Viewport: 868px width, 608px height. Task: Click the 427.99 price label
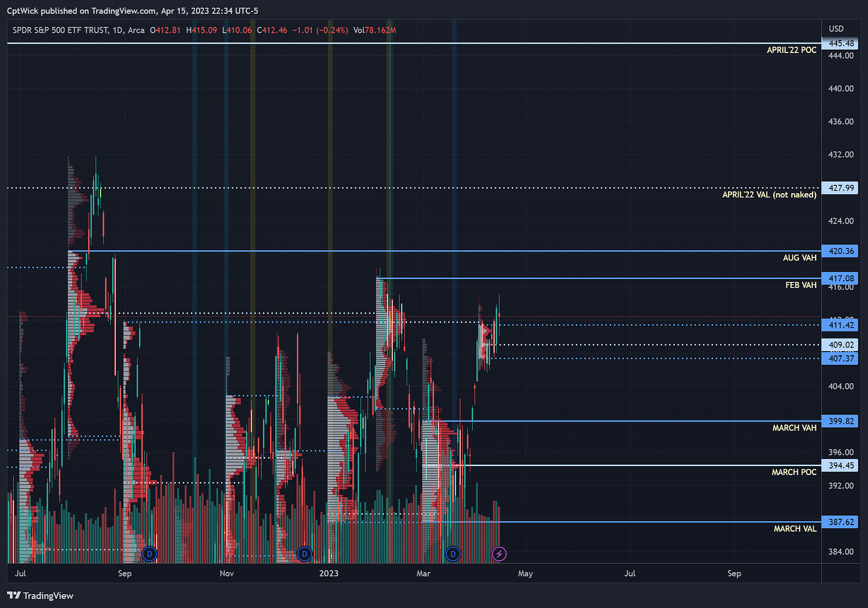tap(841, 188)
